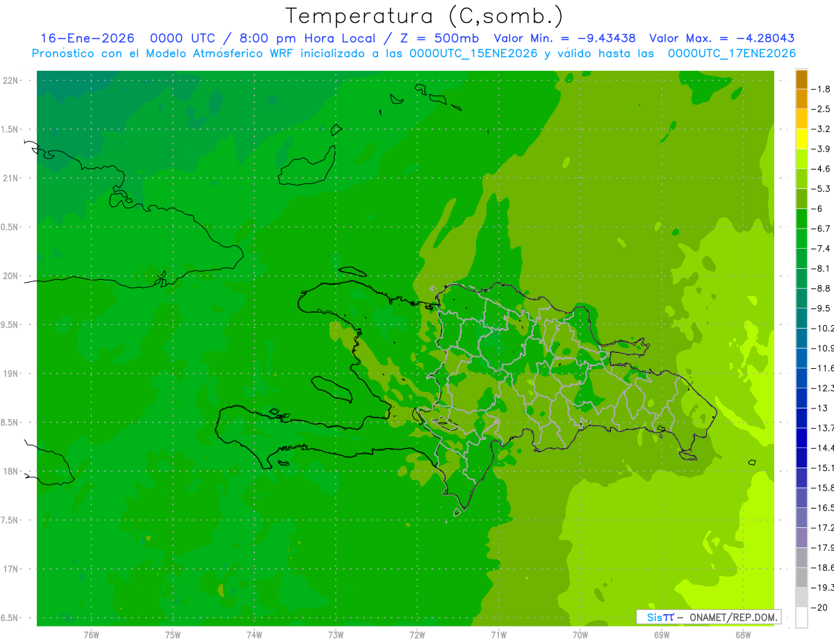This screenshot has width=834, height=644.
Task: Select the lime swatch between -3.9 and -4.6
Action: (801, 158)
